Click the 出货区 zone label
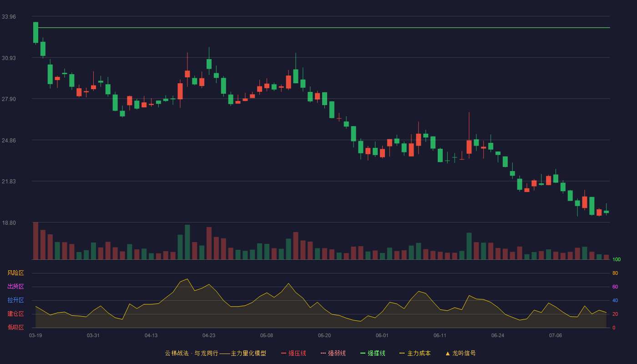 15,287
